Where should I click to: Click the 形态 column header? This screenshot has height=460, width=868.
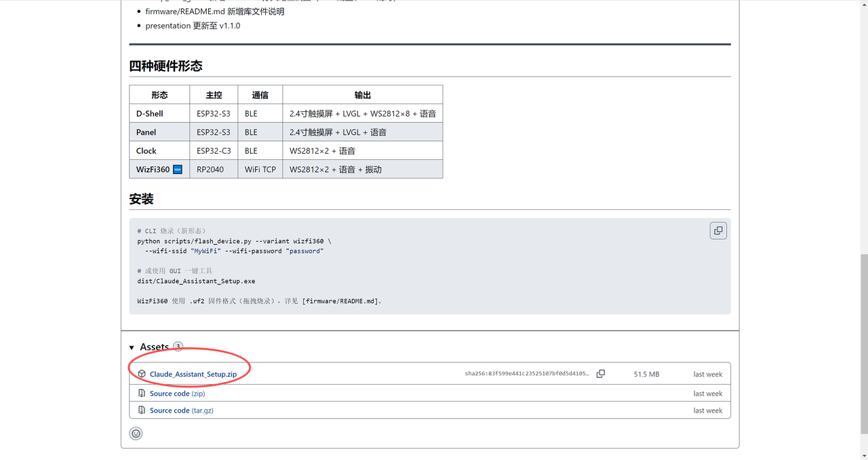(159, 95)
